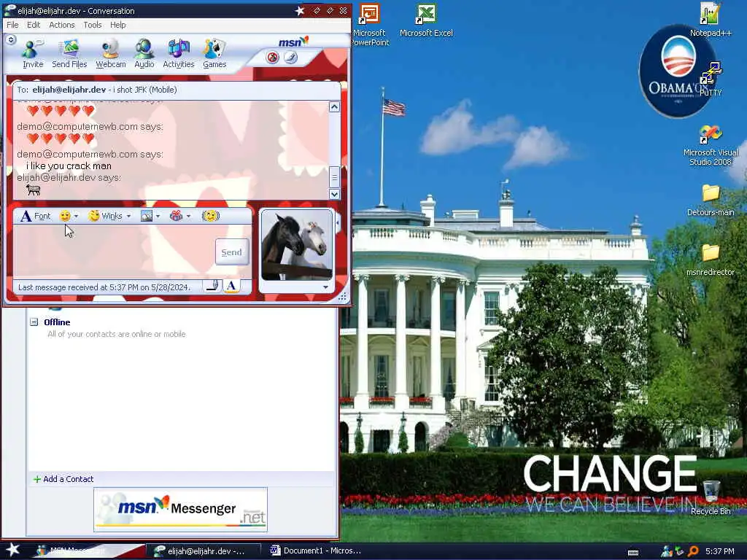Click inside the message input box
Image resolution: width=747 pixels, height=560 pixels.
(115, 252)
